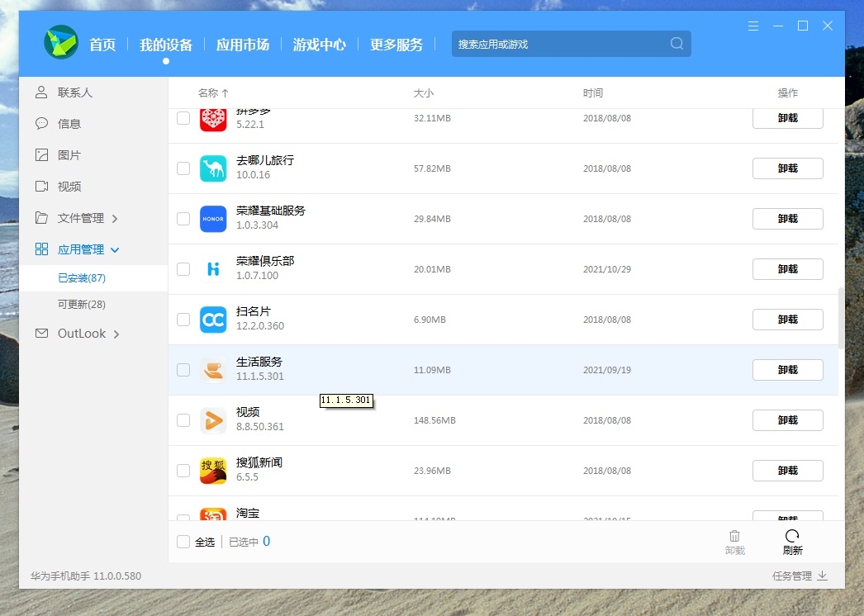Image resolution: width=864 pixels, height=616 pixels.
Task: Tick the checkbox for 拼多多 5.22.1
Action: click(x=183, y=118)
